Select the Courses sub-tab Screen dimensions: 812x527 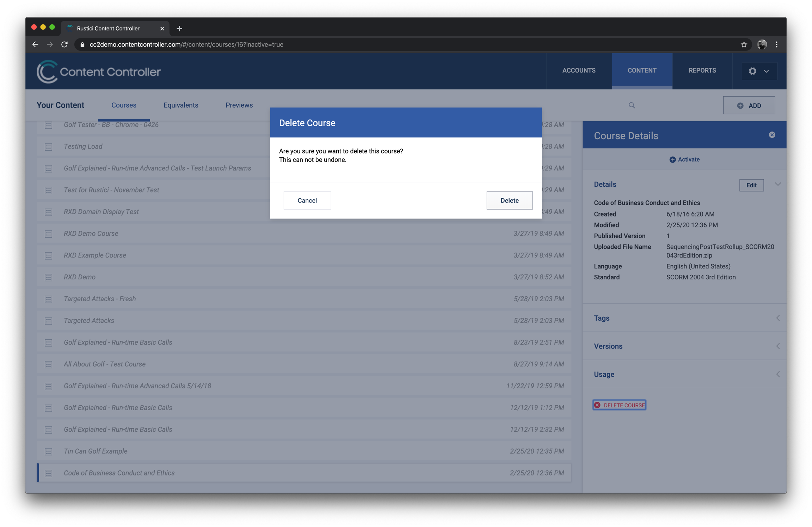tap(124, 105)
